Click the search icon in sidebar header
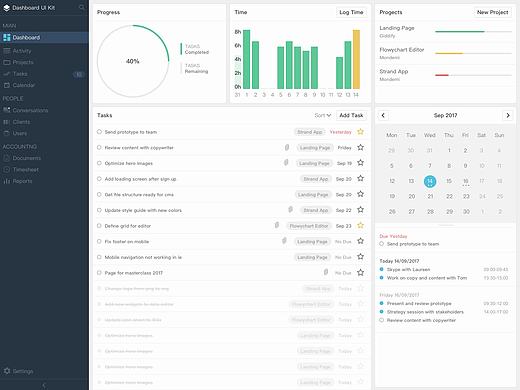The image size is (520, 390). pyautogui.click(x=81, y=7)
